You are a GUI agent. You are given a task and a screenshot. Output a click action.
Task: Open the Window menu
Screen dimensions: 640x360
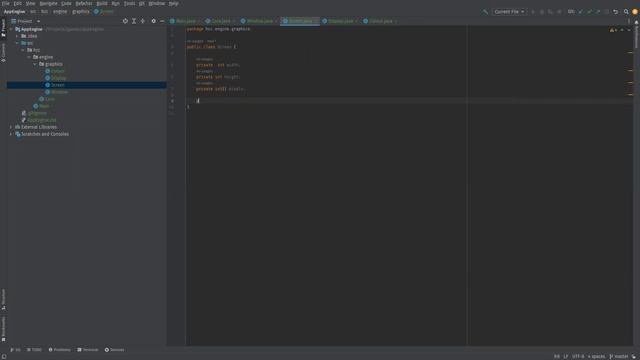click(157, 3)
